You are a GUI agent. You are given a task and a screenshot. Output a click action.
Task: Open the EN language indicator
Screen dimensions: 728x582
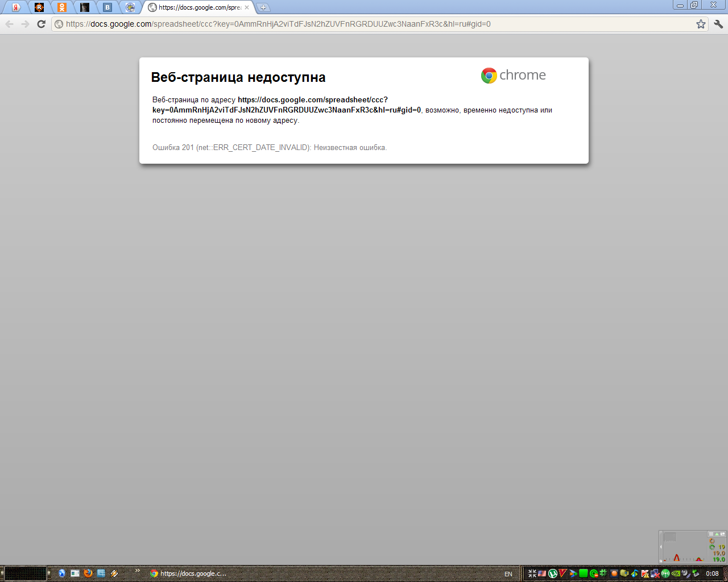click(x=508, y=574)
